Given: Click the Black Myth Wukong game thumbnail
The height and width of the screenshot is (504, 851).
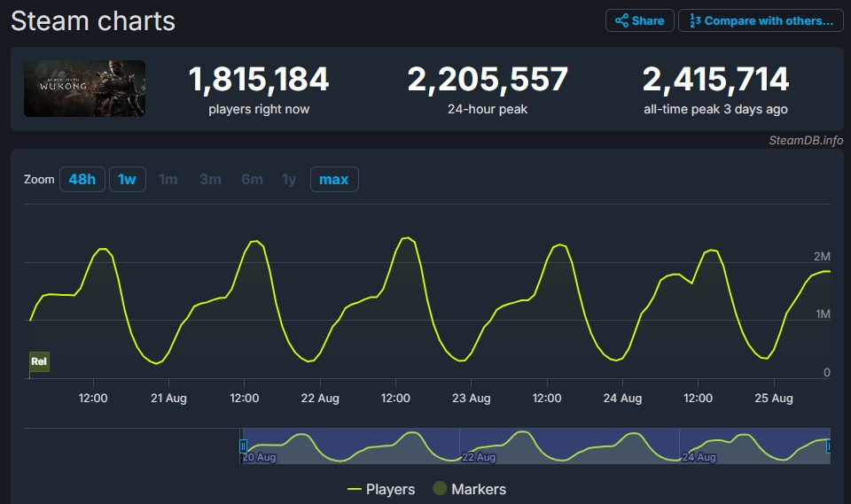Looking at the screenshot, I should point(85,89).
